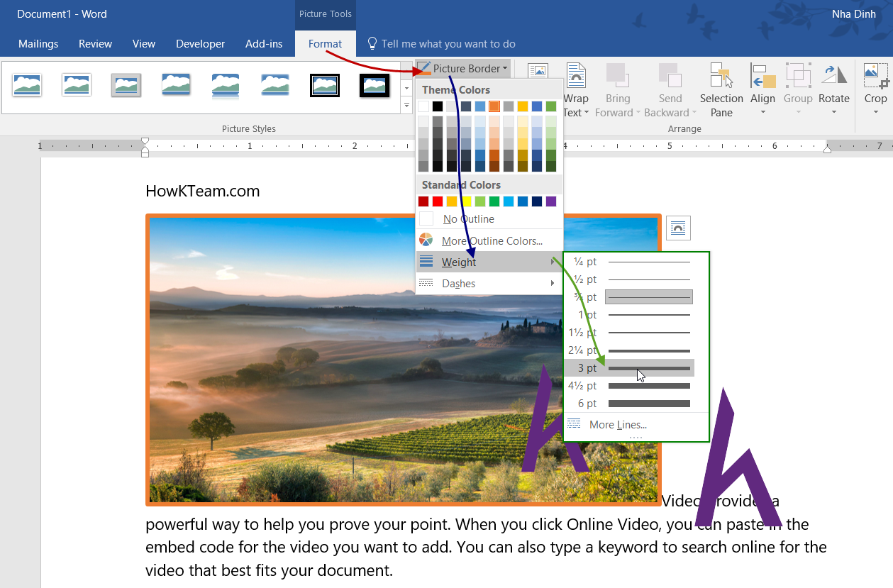Viewport: 893px width, 588px height.
Task: Click the Rotate objects icon
Action: [834, 75]
